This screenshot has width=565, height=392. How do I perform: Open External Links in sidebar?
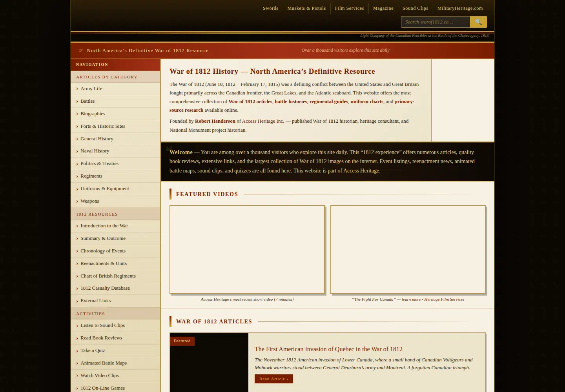tap(115, 301)
